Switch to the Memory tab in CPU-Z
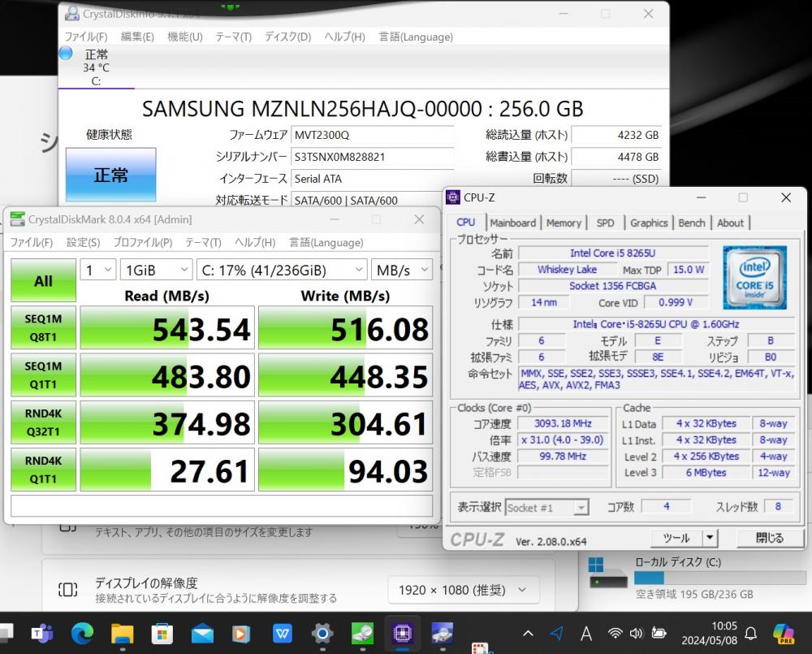The width and height of the screenshot is (812, 654). tap(564, 223)
